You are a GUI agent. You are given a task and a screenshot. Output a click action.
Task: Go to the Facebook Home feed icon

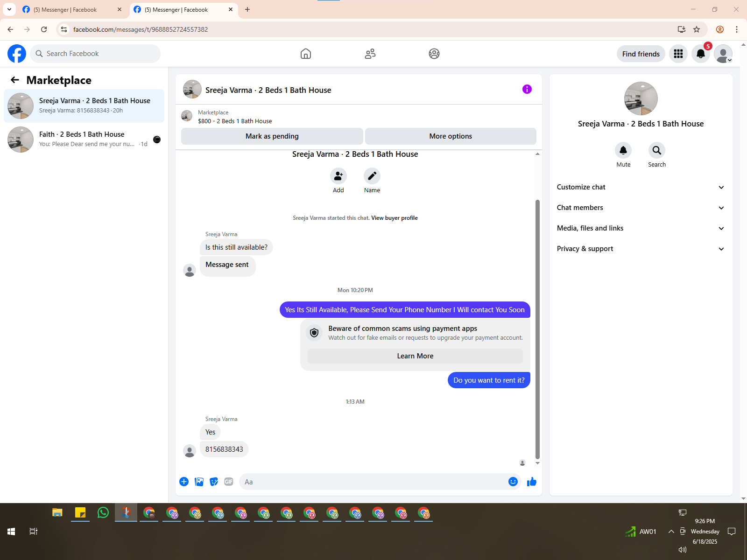coord(306,54)
